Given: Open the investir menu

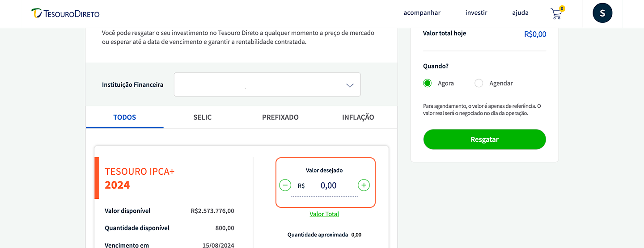Looking at the screenshot, I should (x=476, y=13).
